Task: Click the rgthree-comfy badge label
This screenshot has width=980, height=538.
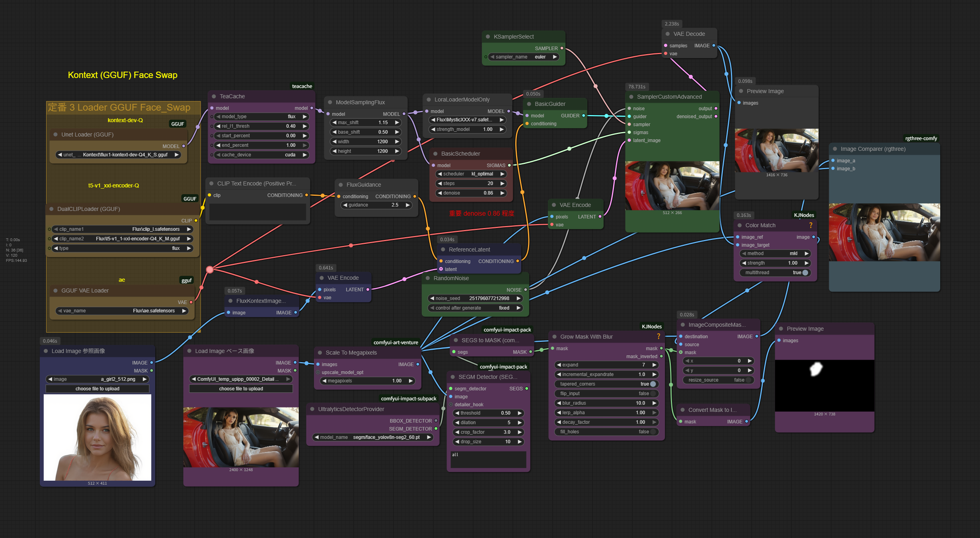Action: 921,138
